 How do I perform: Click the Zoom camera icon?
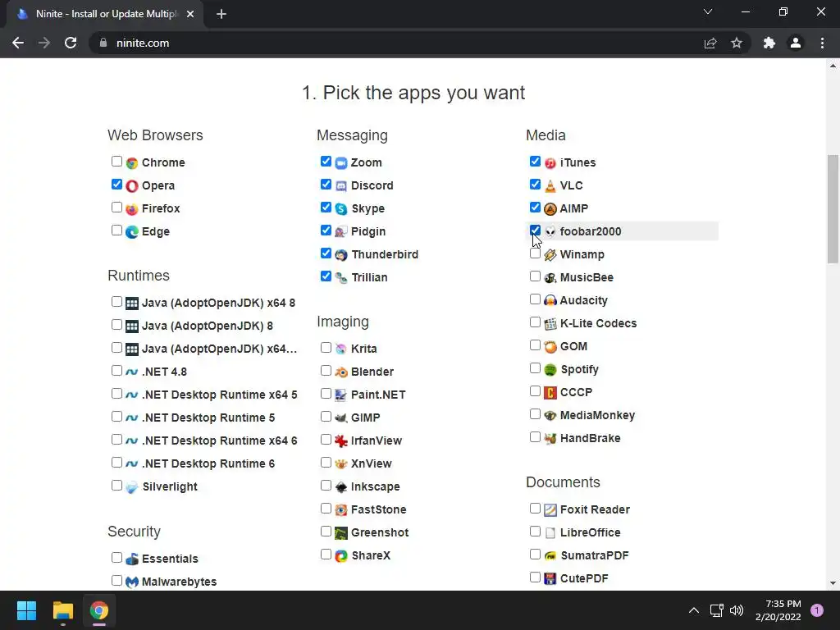pyautogui.click(x=340, y=163)
